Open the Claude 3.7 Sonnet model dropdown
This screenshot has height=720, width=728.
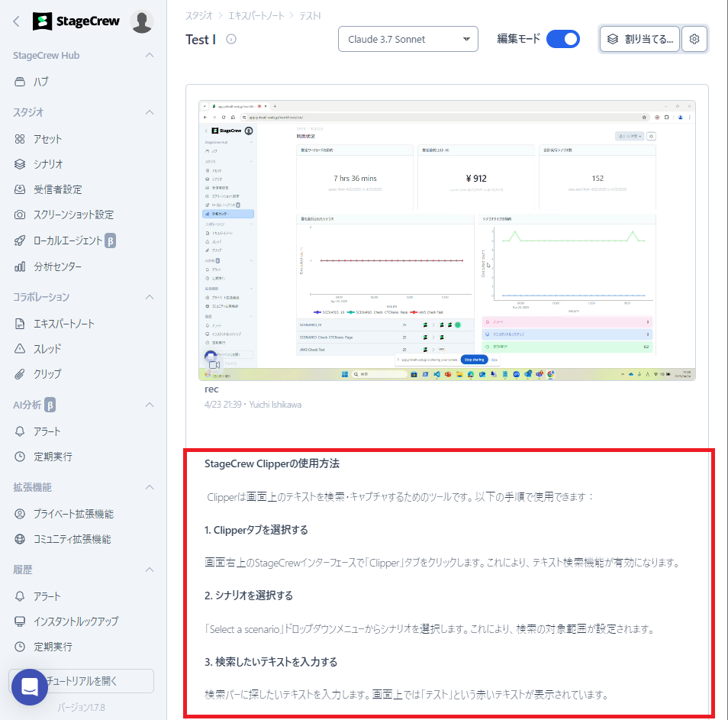point(407,40)
